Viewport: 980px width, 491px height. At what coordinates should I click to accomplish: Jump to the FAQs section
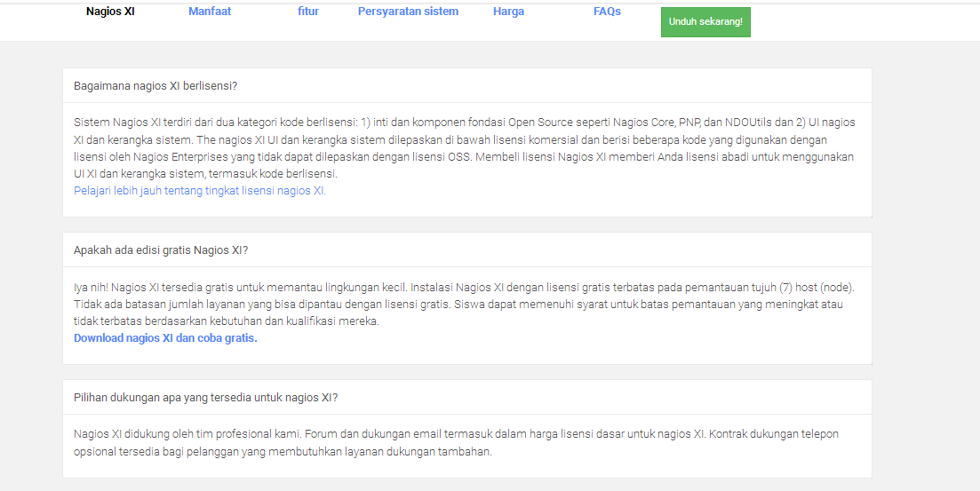point(607,12)
